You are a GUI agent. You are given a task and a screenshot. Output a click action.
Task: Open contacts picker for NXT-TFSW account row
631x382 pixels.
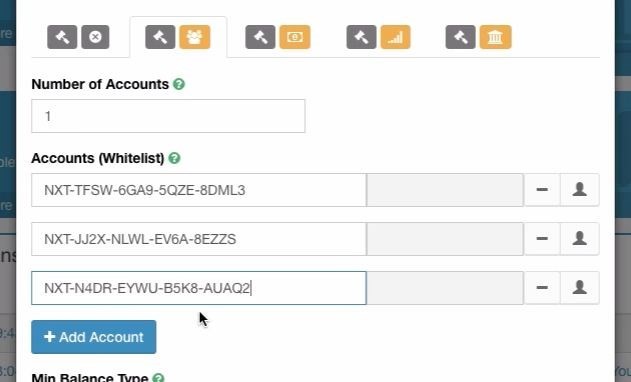coord(579,190)
